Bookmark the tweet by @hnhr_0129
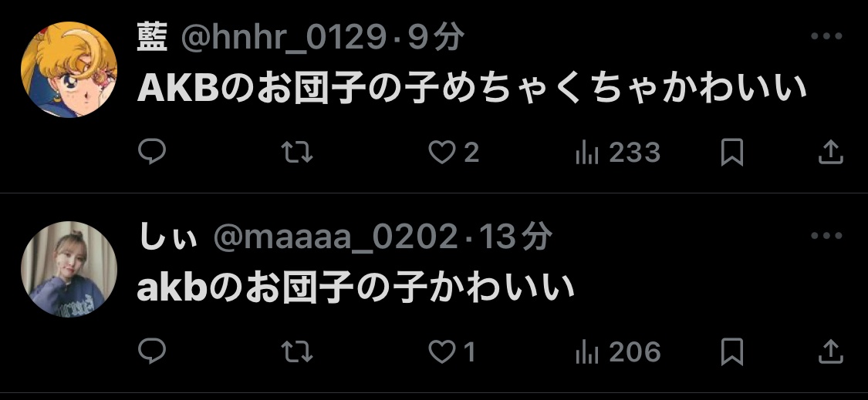The width and height of the screenshot is (868, 400). (732, 152)
